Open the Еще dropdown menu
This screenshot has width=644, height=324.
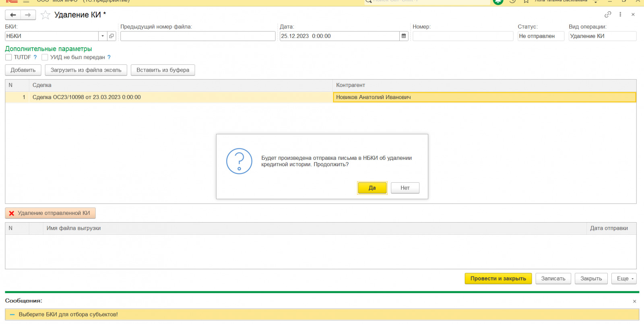[624, 279]
